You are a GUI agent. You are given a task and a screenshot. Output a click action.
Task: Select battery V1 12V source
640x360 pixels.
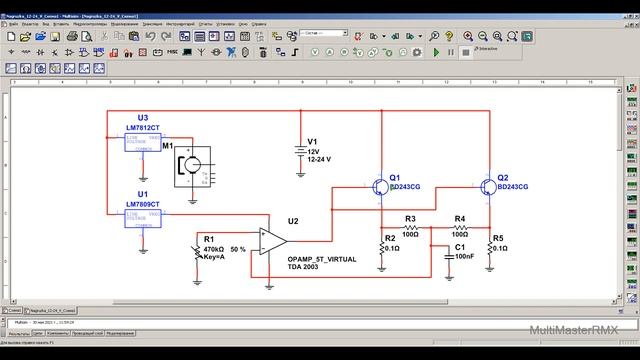[301, 151]
